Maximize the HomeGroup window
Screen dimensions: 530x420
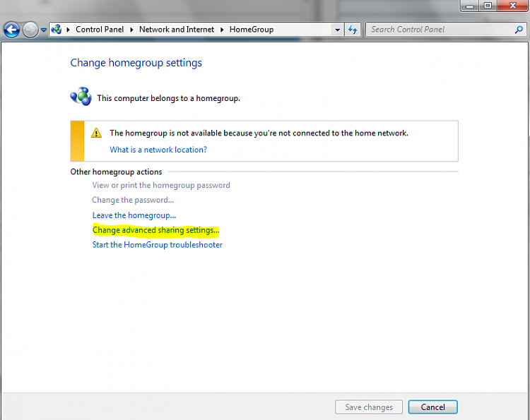[x=488, y=6]
